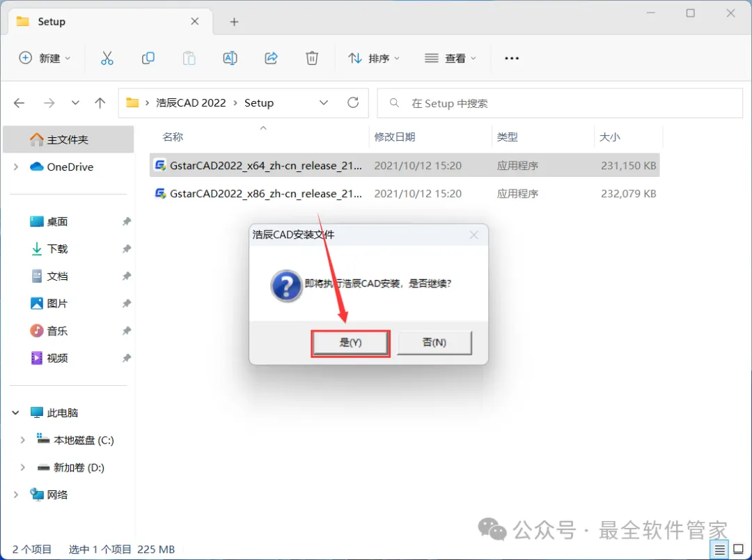Close the 浩辰CAD安装文件 dialog

(x=474, y=235)
